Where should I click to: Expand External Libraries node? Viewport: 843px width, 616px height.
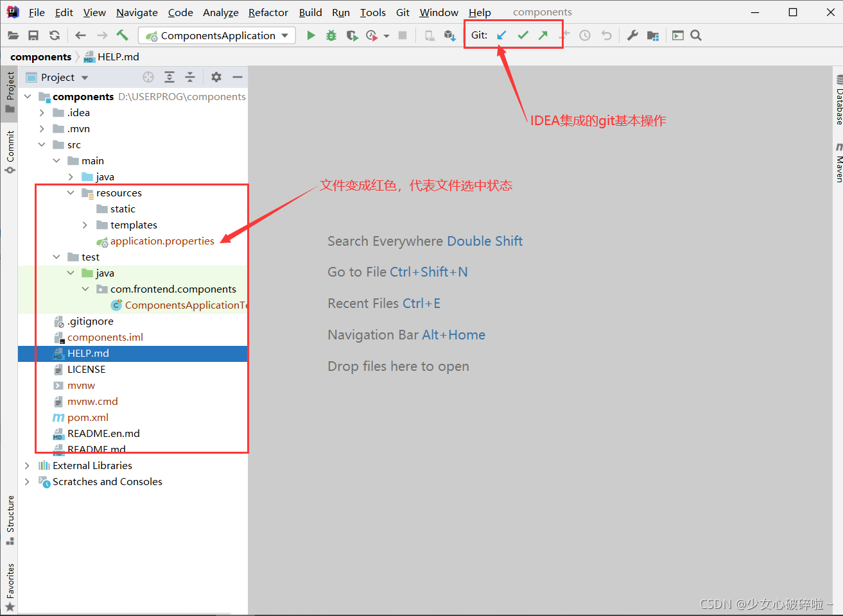(27, 465)
